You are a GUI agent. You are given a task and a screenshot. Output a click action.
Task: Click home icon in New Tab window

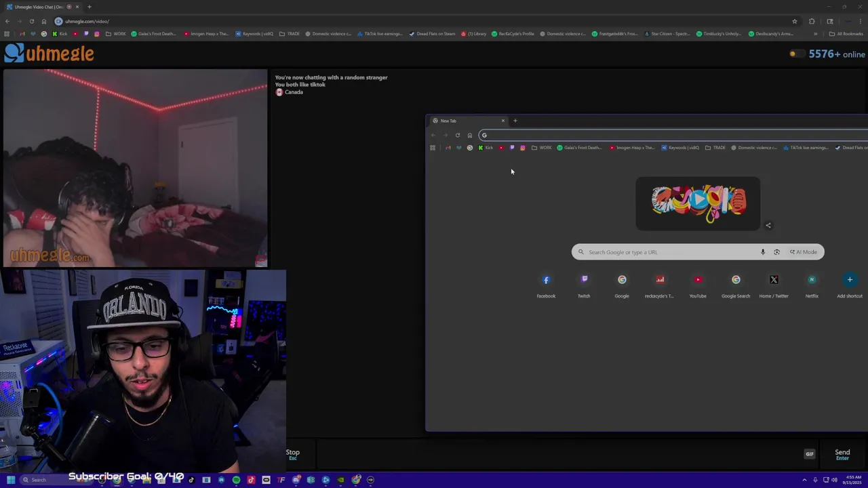[x=469, y=135]
